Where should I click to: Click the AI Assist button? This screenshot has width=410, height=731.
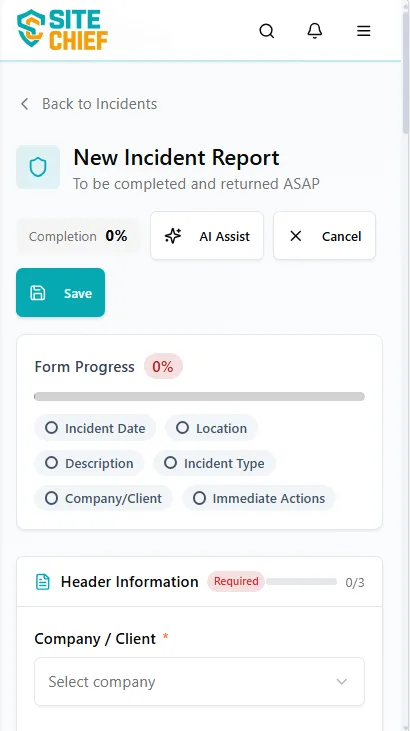click(x=207, y=236)
